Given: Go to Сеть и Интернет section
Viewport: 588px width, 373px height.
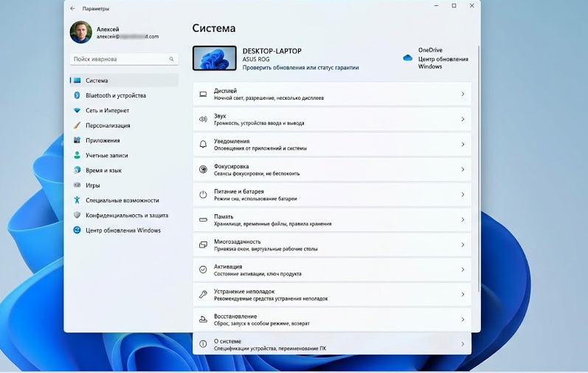Looking at the screenshot, I should pos(124,110).
